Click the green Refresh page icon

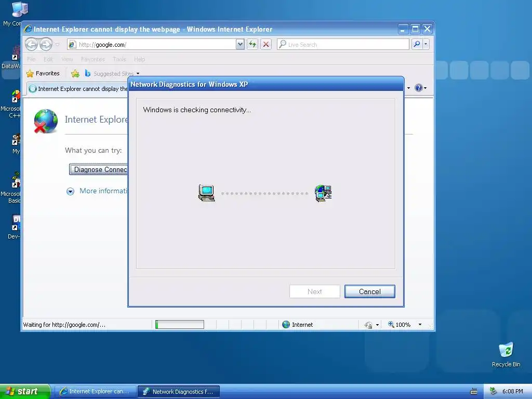coord(252,45)
